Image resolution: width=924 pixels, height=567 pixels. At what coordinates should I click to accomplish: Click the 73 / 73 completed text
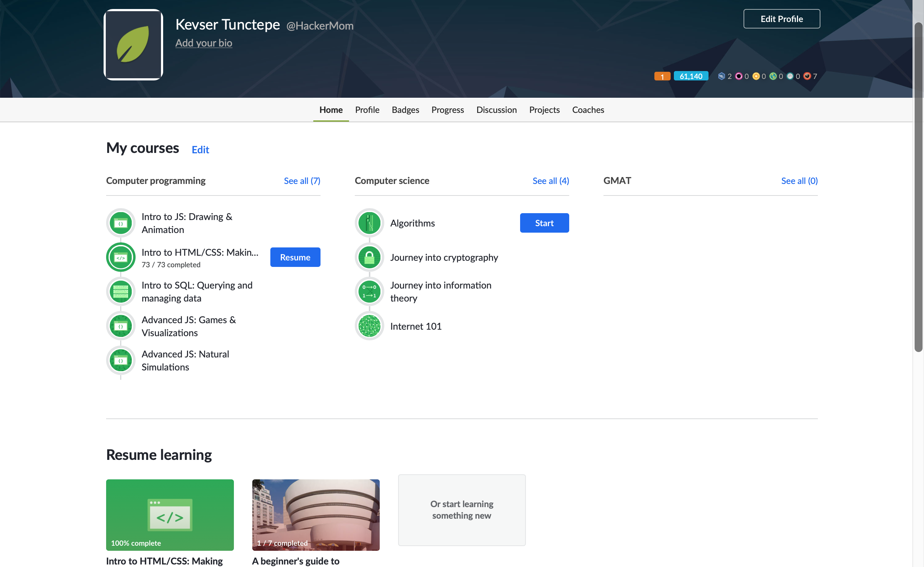tap(171, 265)
